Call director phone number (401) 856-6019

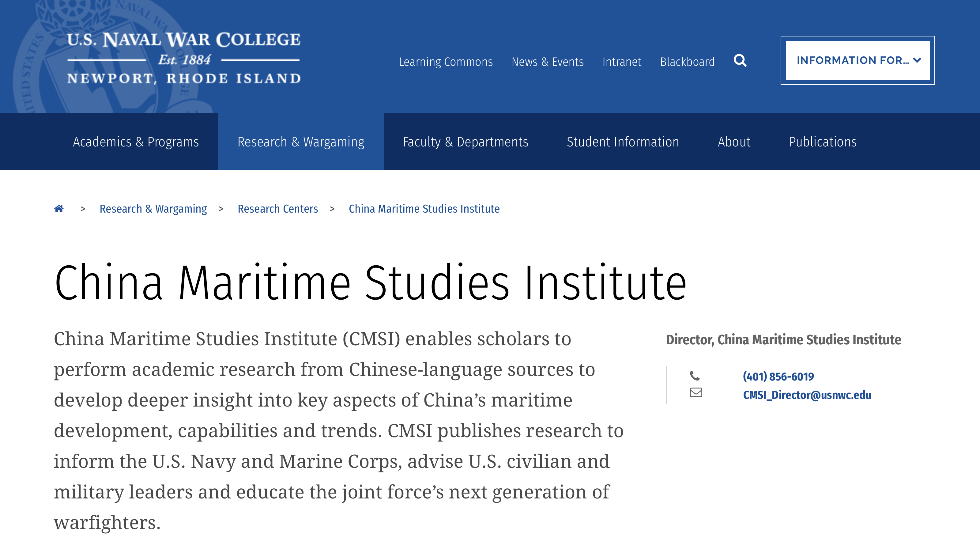[778, 376]
